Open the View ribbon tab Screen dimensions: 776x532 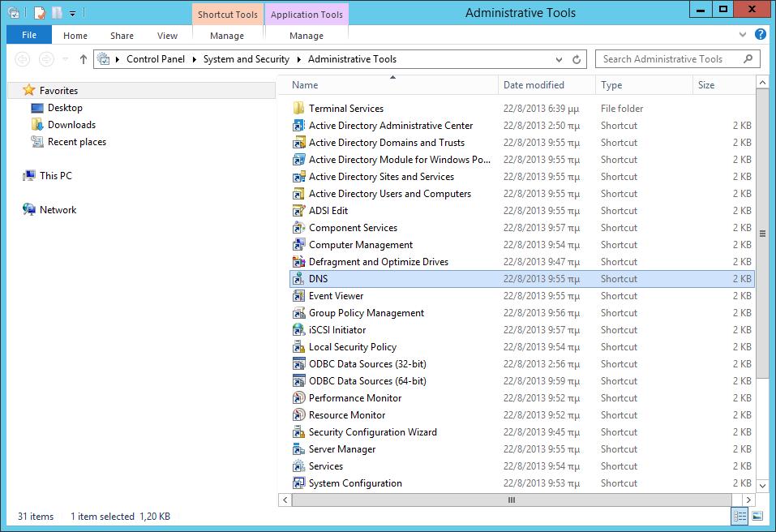pyautogui.click(x=167, y=36)
